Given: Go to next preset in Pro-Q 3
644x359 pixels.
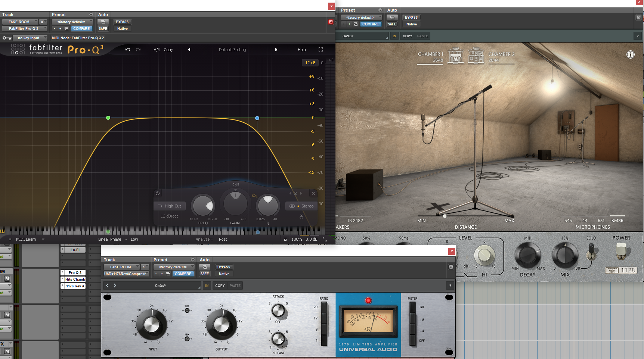Looking at the screenshot, I should 276,50.
